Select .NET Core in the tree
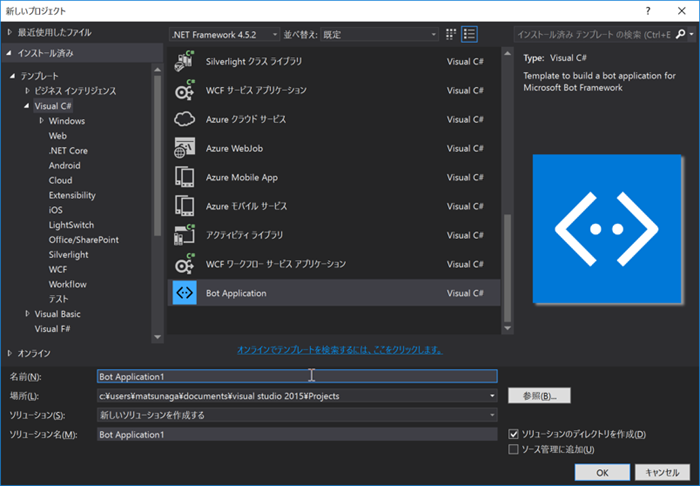Viewport: 700px width, 486px height. tap(68, 150)
